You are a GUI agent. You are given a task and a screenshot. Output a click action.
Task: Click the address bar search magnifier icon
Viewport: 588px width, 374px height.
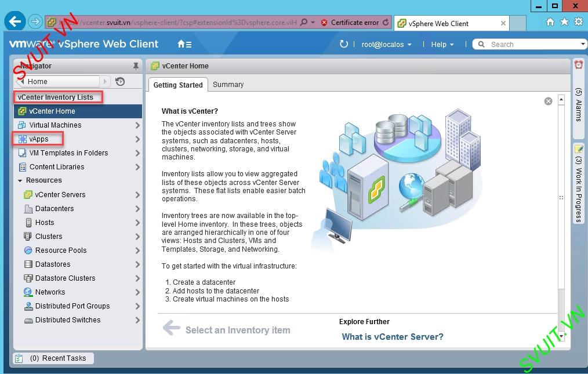point(304,22)
